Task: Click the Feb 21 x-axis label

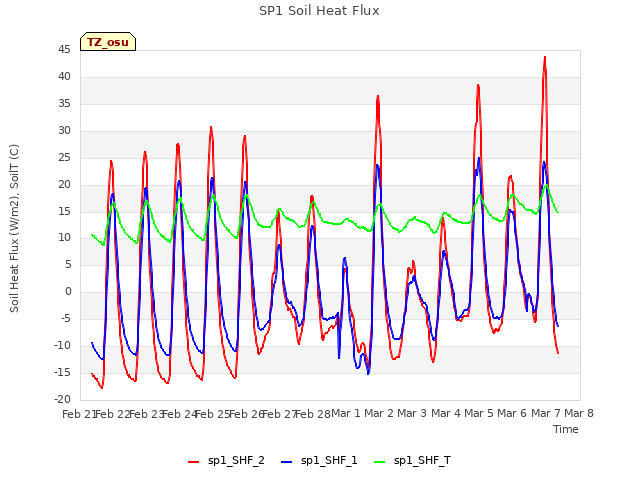Action: click(x=79, y=414)
